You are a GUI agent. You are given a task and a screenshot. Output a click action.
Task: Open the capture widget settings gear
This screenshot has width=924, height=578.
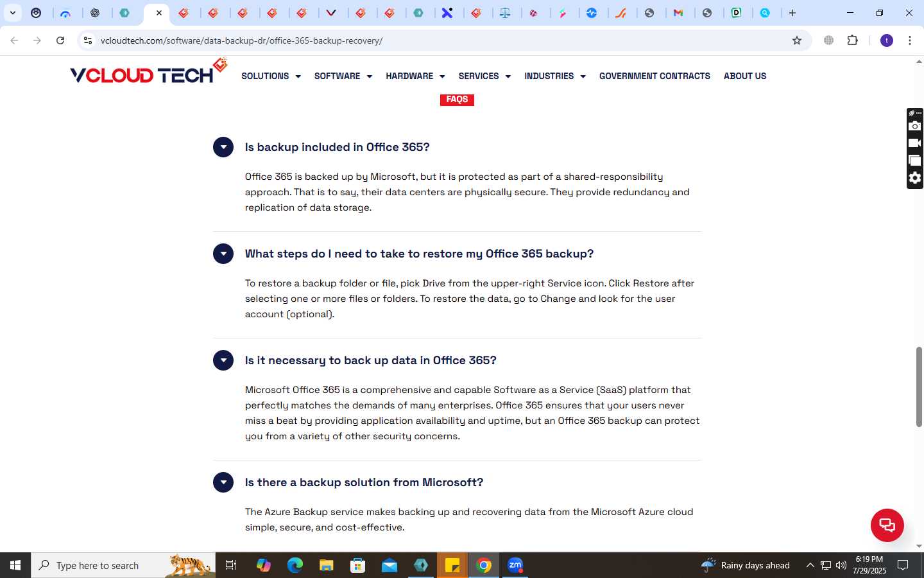pos(915,178)
